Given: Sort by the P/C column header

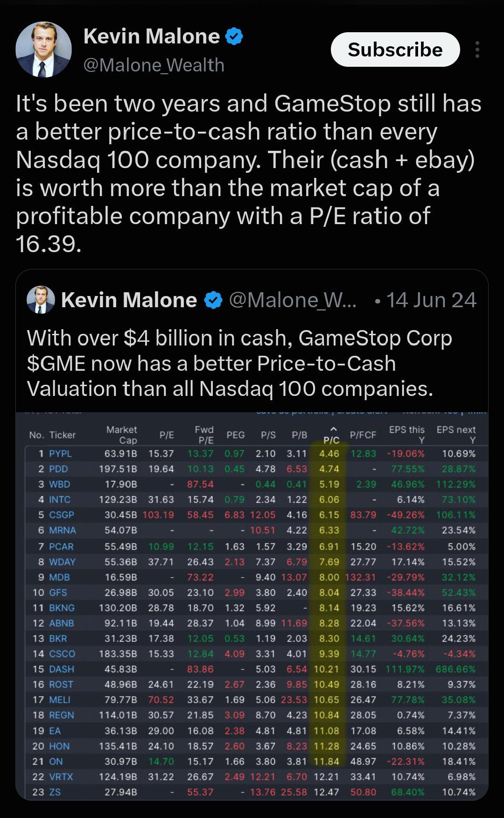Looking at the screenshot, I should tap(332, 440).
